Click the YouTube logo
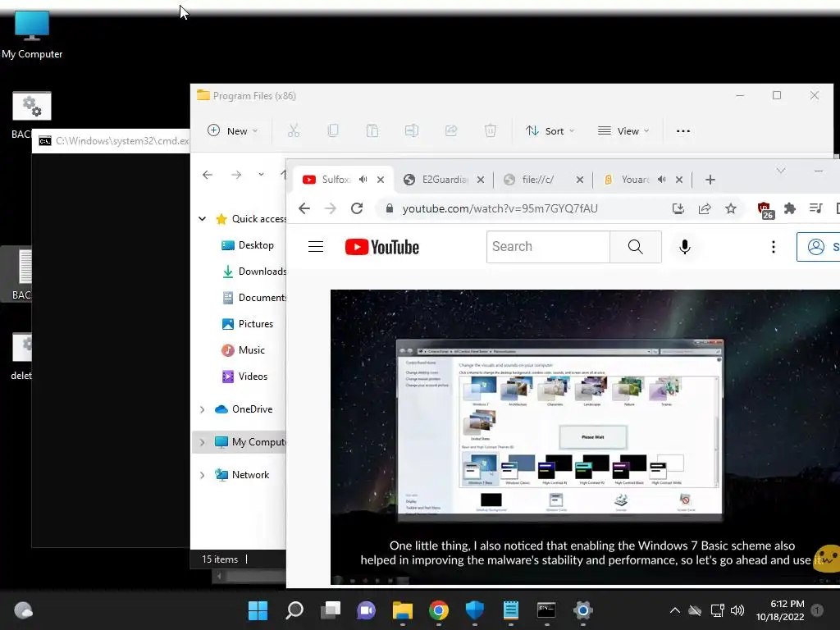Image resolution: width=840 pixels, height=630 pixels. pos(382,247)
